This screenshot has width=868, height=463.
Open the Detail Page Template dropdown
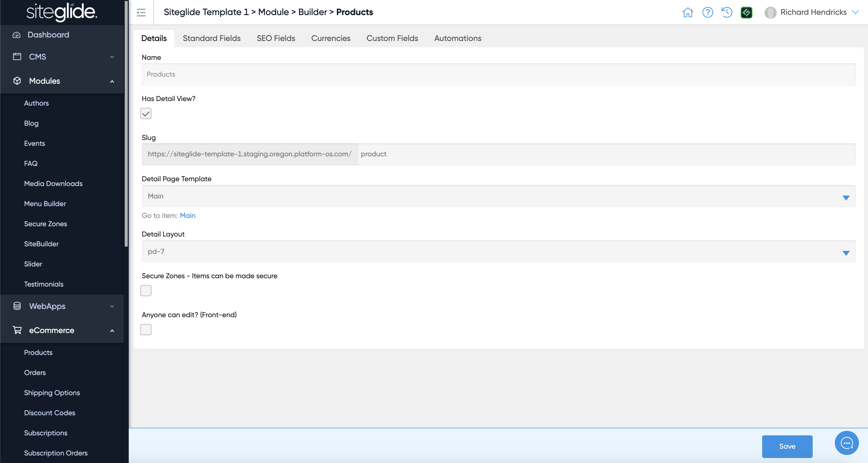point(498,196)
